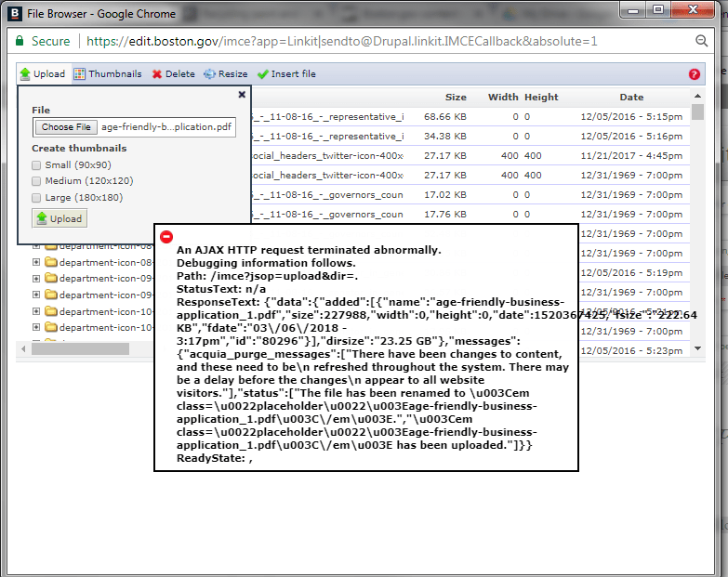Close the upload panel with the X

[x=242, y=94]
